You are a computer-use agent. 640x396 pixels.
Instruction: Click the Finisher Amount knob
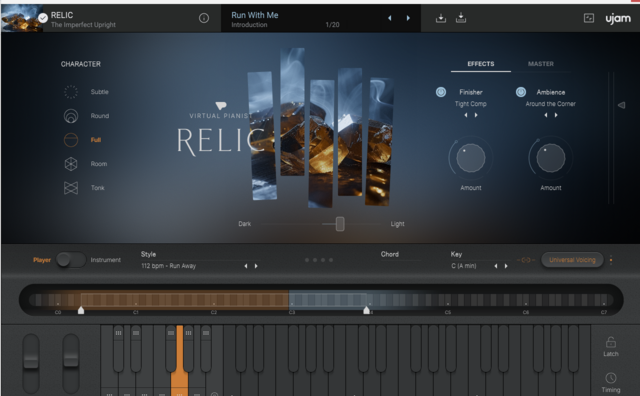tap(471, 158)
